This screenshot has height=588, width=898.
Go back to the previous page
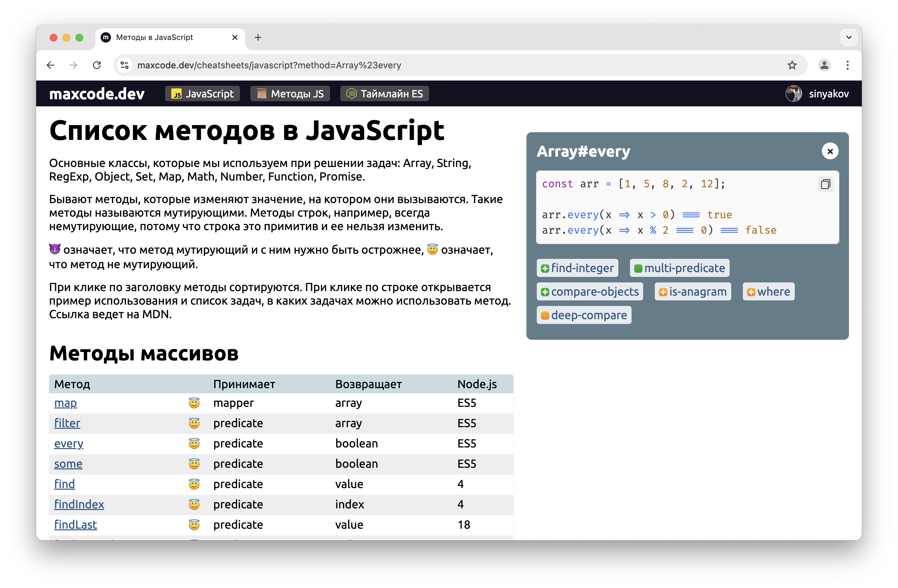51,65
